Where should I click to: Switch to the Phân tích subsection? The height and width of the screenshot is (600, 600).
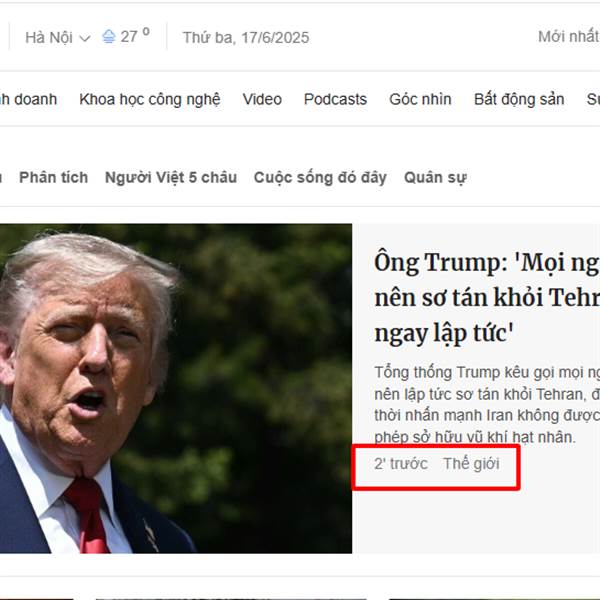(54, 178)
